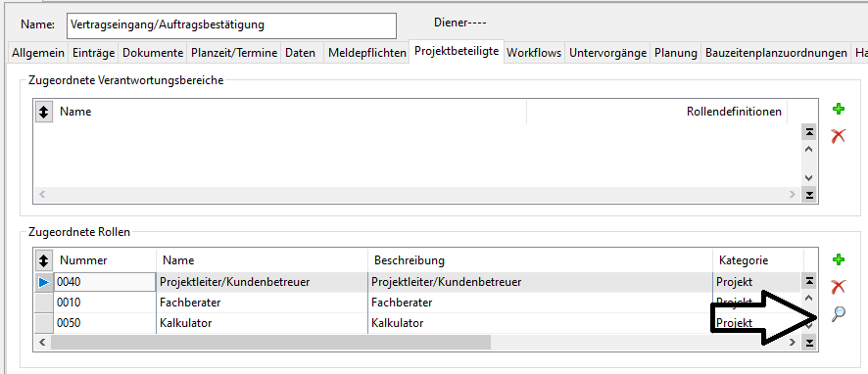Jump to first row of Rollen table

coord(809,281)
